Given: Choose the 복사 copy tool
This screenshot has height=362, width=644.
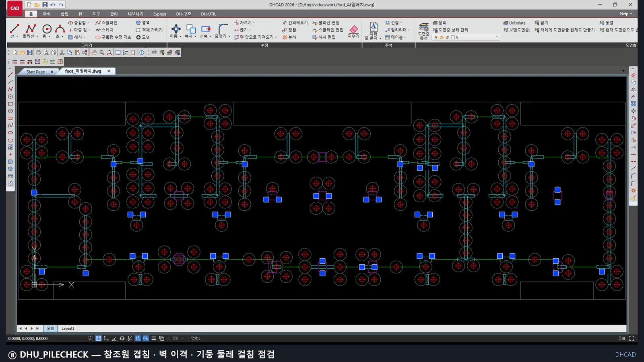Looking at the screenshot, I should (x=190, y=31).
